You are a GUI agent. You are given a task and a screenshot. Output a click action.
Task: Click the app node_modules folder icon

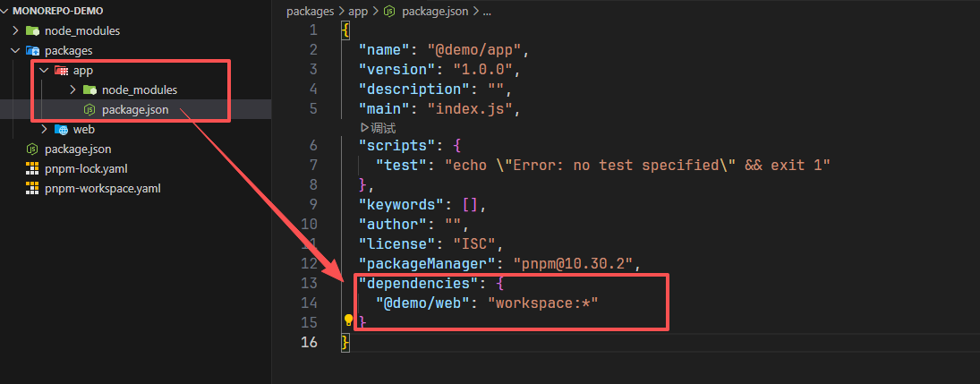tap(90, 90)
